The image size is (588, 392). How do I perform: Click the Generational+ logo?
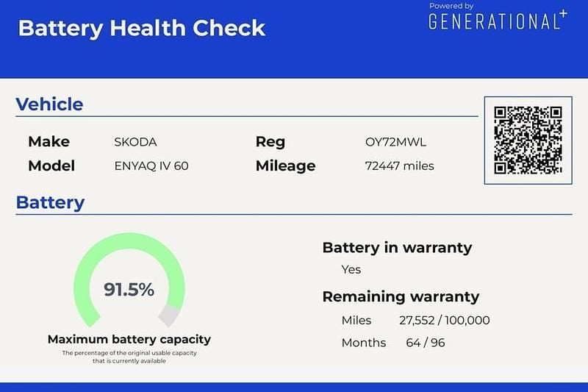click(x=498, y=21)
